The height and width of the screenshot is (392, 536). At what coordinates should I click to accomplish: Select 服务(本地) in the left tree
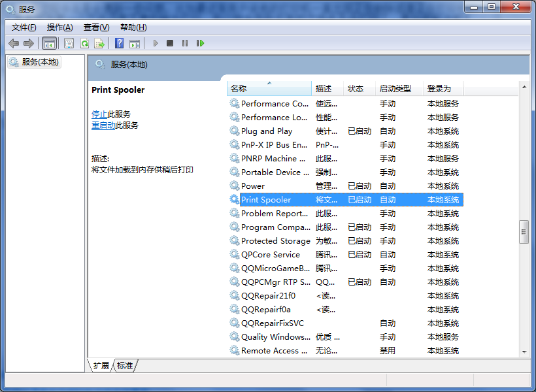(35, 62)
